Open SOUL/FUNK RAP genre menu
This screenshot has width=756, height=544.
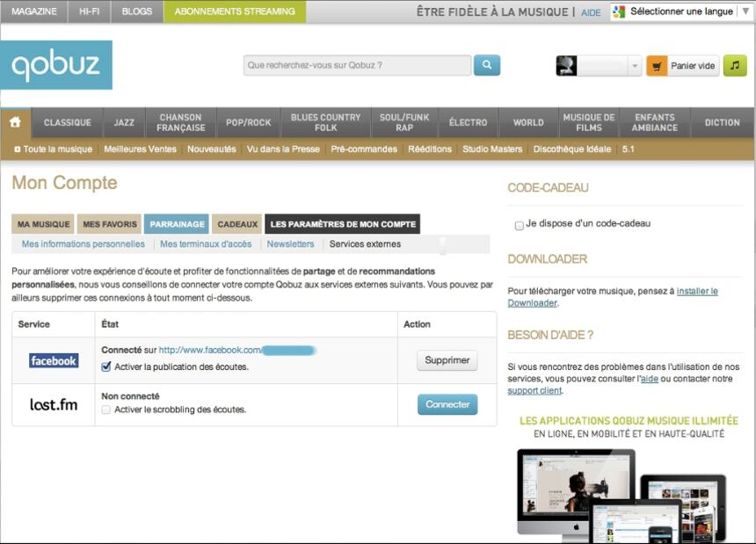(x=404, y=122)
